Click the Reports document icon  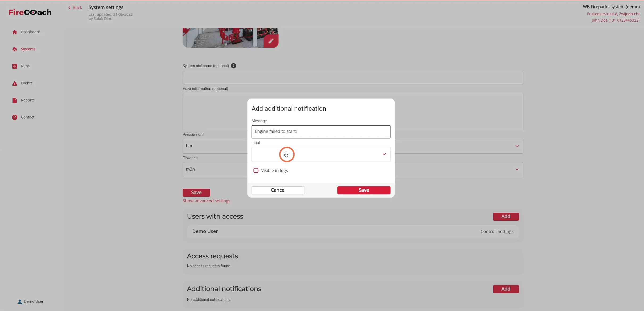click(x=15, y=100)
